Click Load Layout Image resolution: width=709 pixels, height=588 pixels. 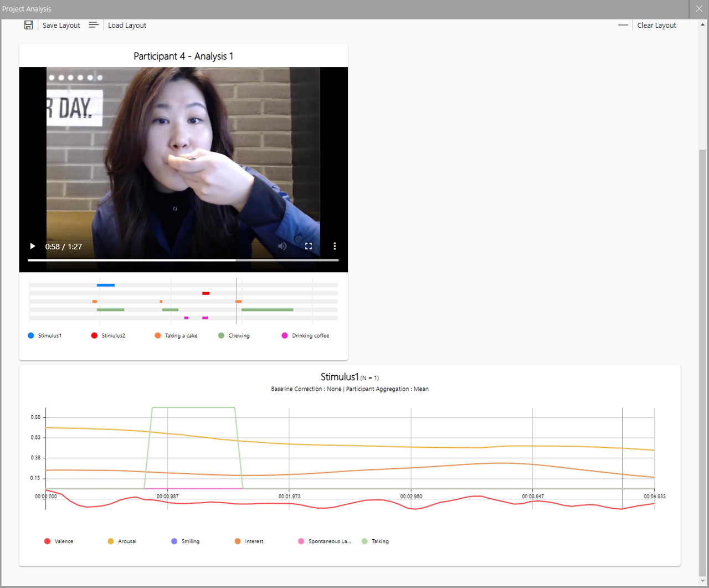click(x=127, y=25)
